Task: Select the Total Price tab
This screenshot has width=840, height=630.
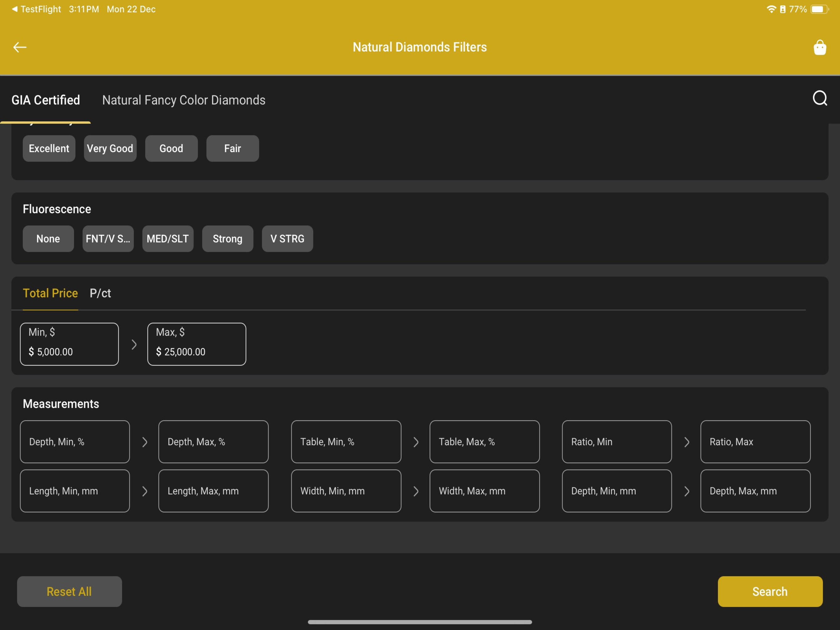Action: pyautogui.click(x=50, y=293)
